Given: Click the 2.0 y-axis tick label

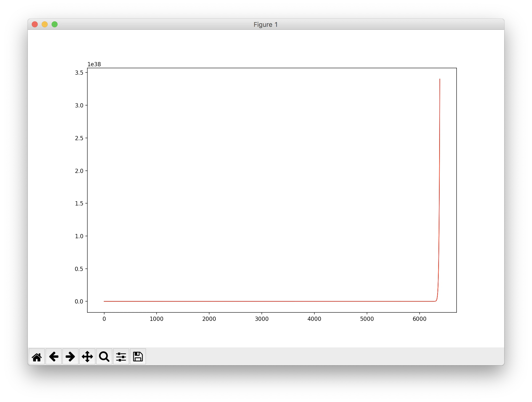Looking at the screenshot, I should click(79, 171).
